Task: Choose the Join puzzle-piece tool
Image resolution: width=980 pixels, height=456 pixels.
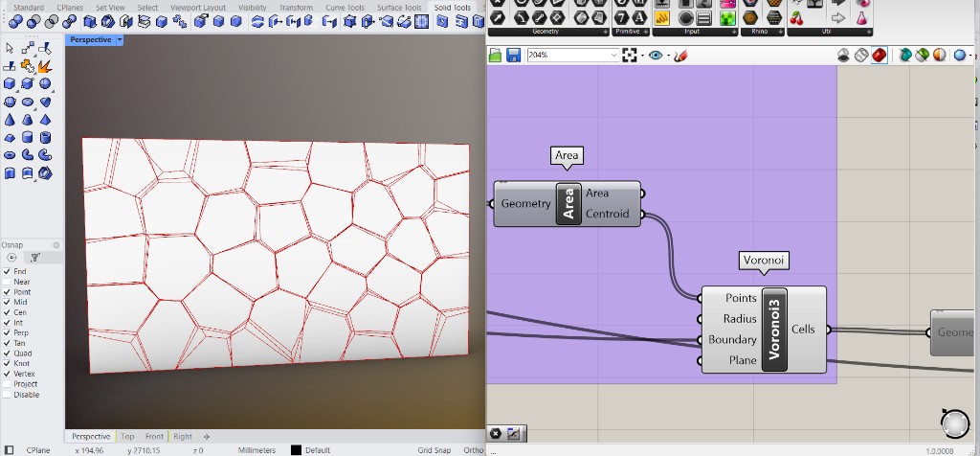Action: point(28,66)
